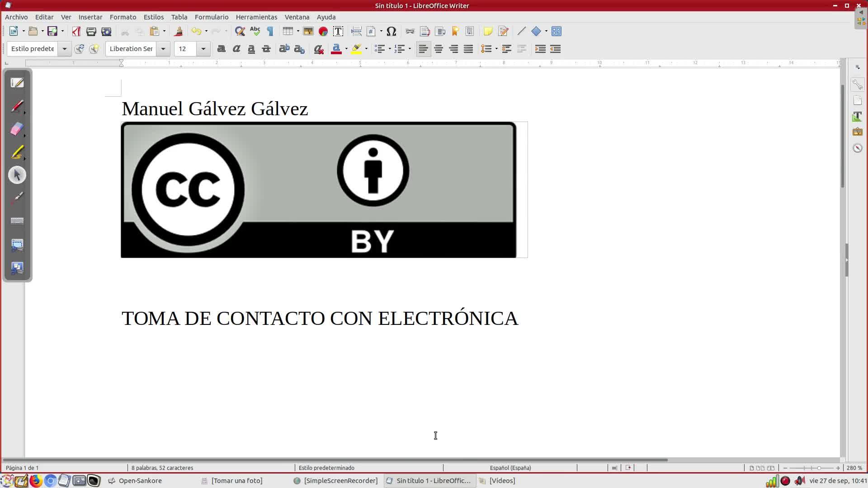The width and height of the screenshot is (868, 488).
Task: Open the Navigator compass icon in sidebar
Action: click(x=858, y=148)
